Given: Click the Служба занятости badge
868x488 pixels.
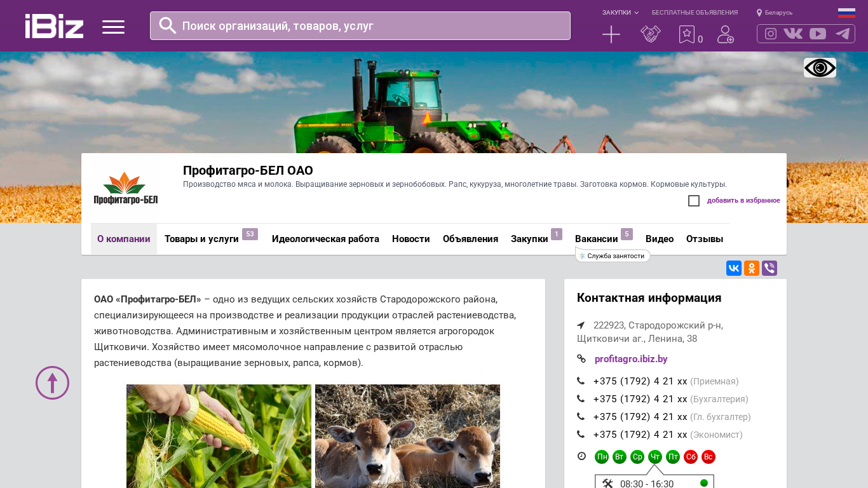Looking at the screenshot, I should click(x=613, y=255).
